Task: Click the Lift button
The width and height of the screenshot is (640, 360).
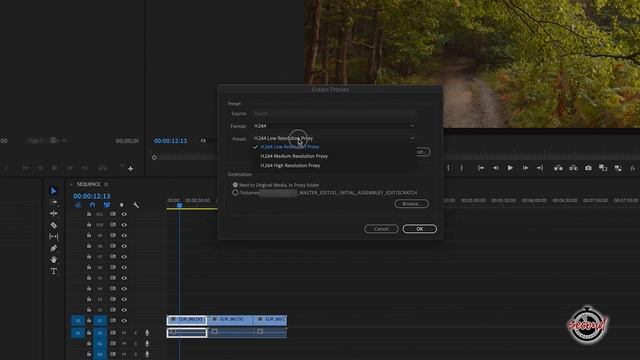Action: pos(558,168)
